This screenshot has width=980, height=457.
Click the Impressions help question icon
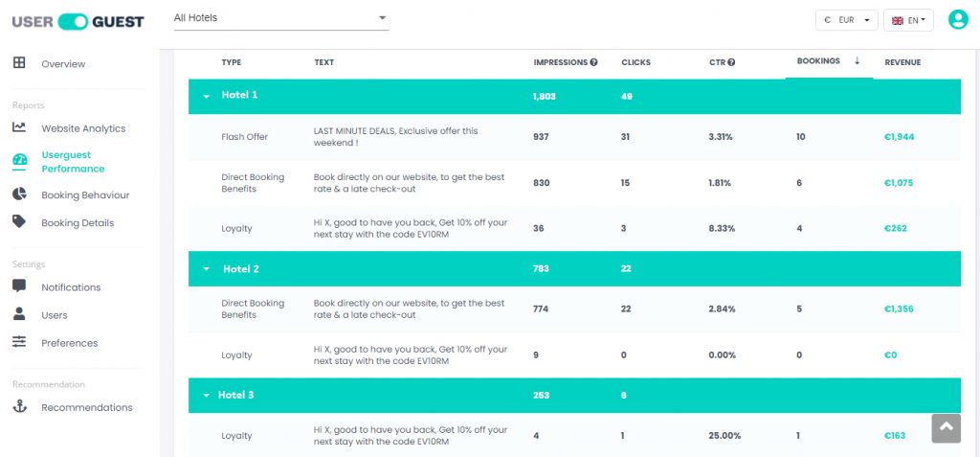pos(593,62)
